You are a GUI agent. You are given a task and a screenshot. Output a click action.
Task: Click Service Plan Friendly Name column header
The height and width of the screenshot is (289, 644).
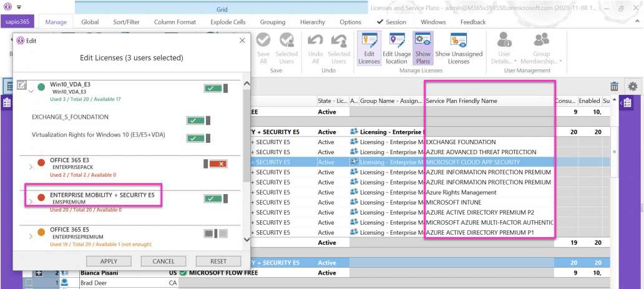point(489,100)
